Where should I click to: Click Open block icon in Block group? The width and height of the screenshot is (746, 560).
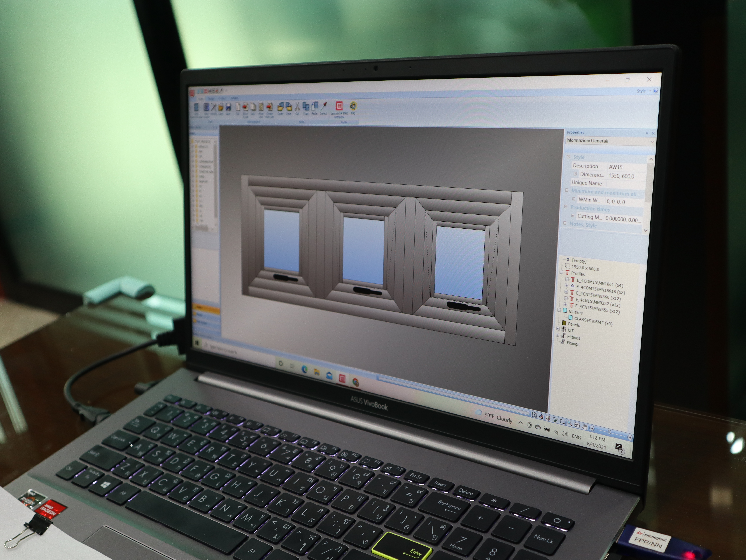coord(280,108)
